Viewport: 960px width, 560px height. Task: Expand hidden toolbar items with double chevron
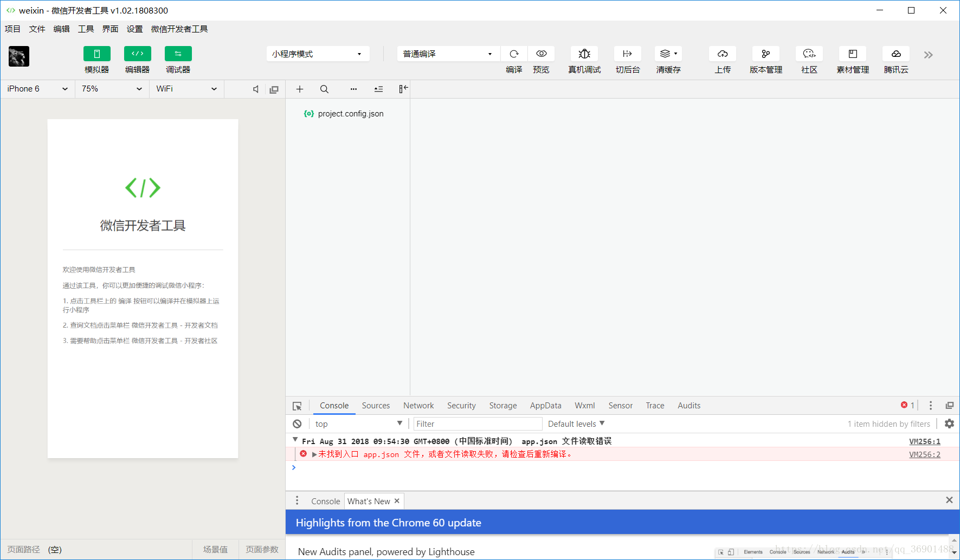tap(929, 55)
